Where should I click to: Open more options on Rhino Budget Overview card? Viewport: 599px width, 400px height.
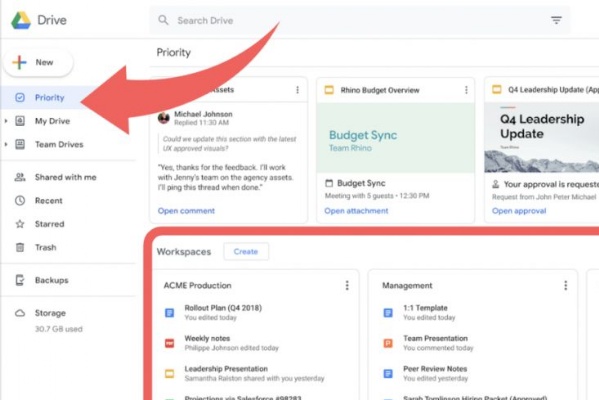tap(466, 90)
